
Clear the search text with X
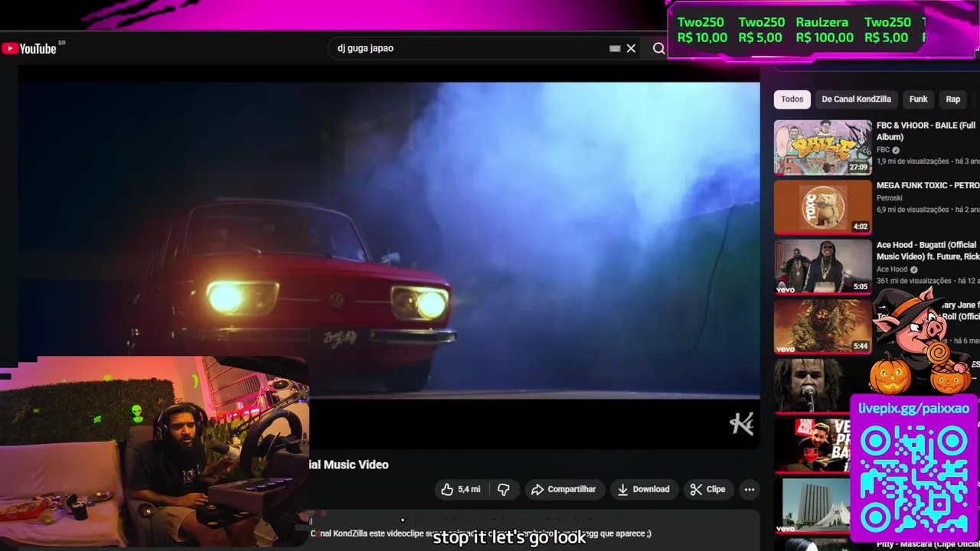(x=631, y=48)
